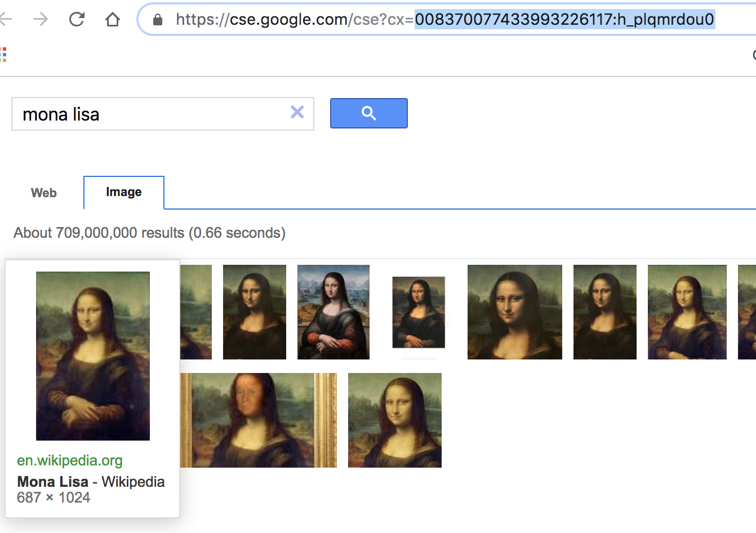Click the blue magnifier search button
Image resolution: width=756 pixels, height=533 pixels.
[369, 113]
